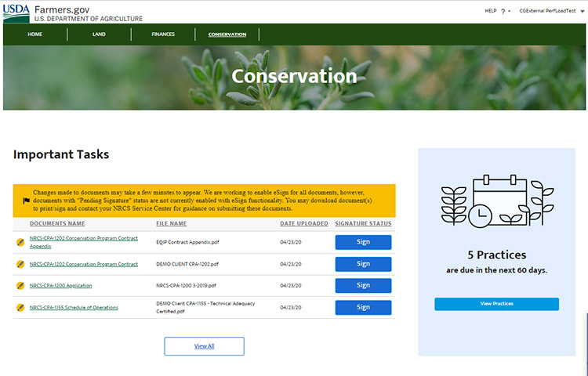Click the Farmers.gov site title

62,9
